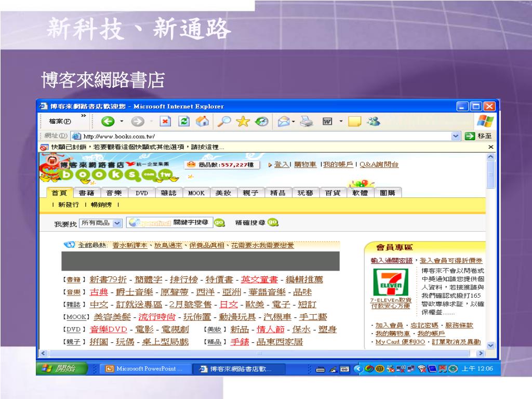Click the Mail envelope icon
Image resolution: width=532 pixels, height=399 pixels.
tap(283, 122)
